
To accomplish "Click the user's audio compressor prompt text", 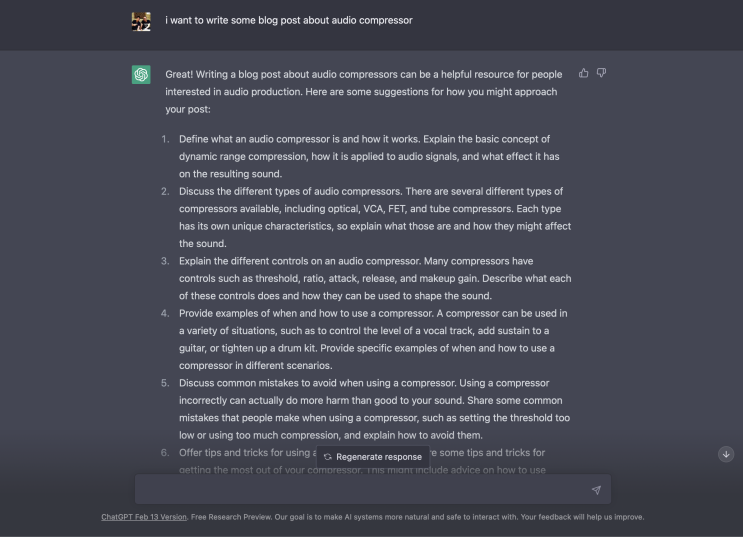I will (x=289, y=20).
